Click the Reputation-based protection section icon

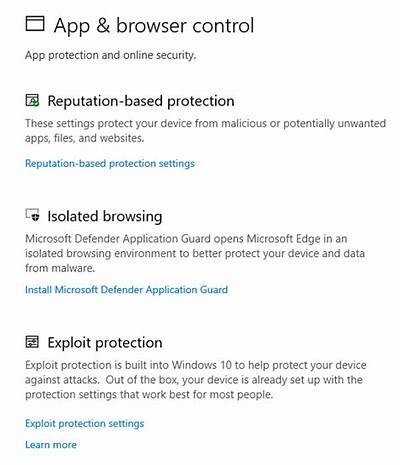click(x=32, y=100)
